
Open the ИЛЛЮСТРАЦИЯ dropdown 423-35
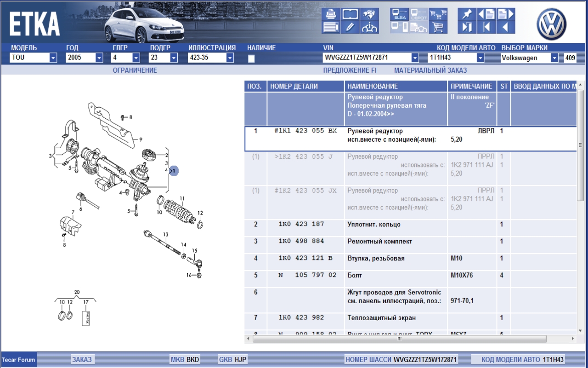coord(230,58)
